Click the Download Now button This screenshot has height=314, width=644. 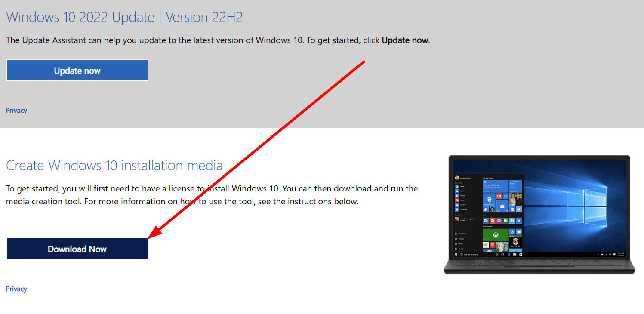pos(77,249)
